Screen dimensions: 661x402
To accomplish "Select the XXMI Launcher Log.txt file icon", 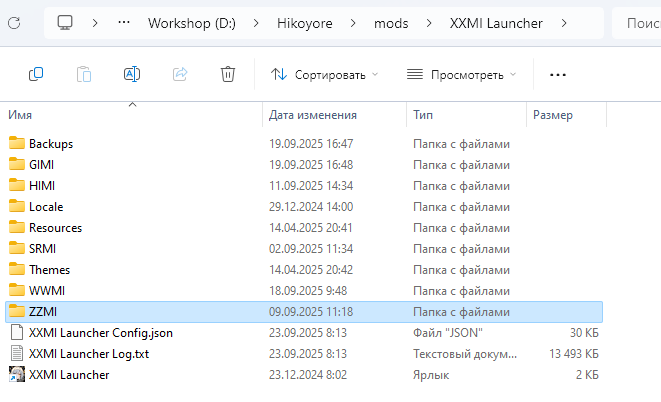I will 17,354.
